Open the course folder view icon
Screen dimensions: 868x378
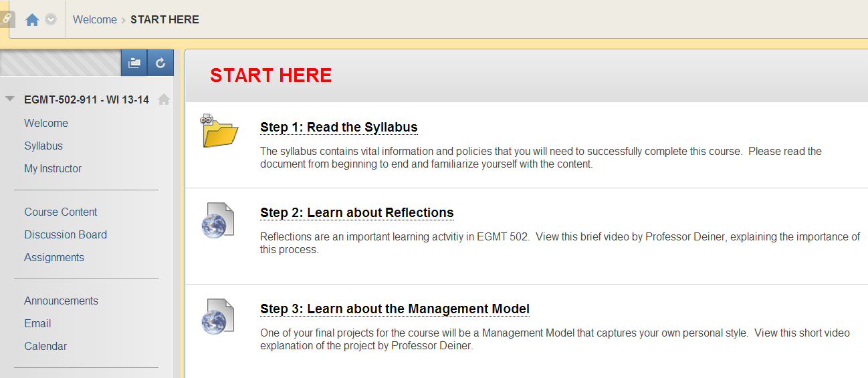tap(134, 63)
